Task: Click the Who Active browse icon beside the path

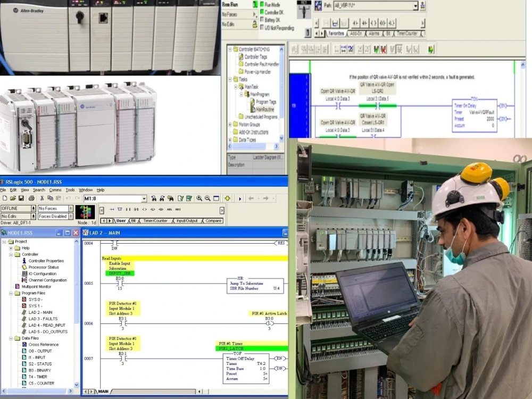Action: pos(421,7)
